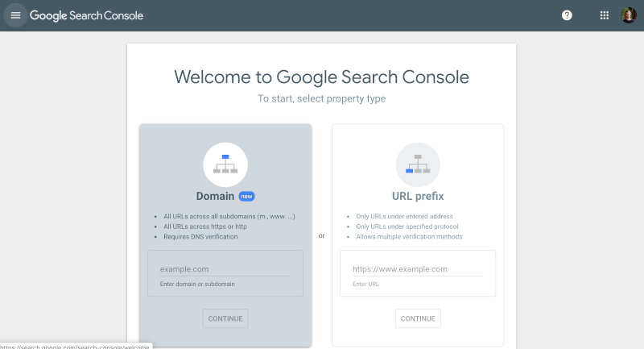Click 'Only URLs under specified protocol' bullet
This screenshot has width=644, height=349.
tap(407, 226)
